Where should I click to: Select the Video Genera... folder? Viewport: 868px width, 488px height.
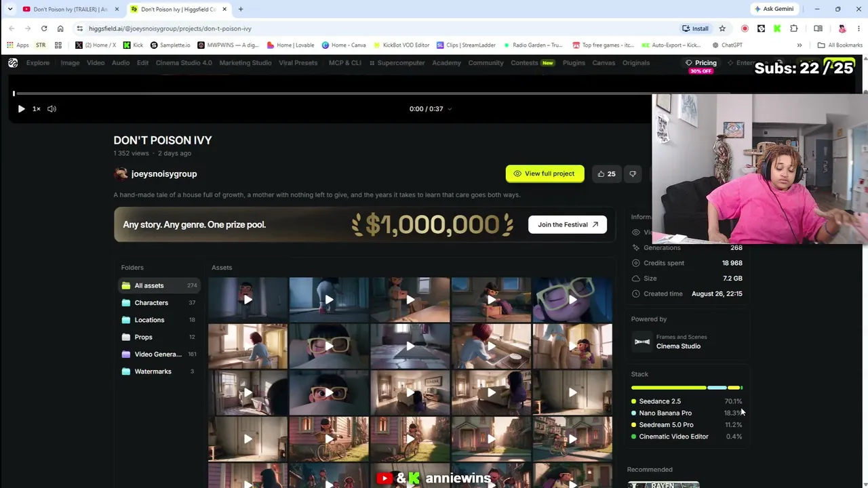point(159,354)
